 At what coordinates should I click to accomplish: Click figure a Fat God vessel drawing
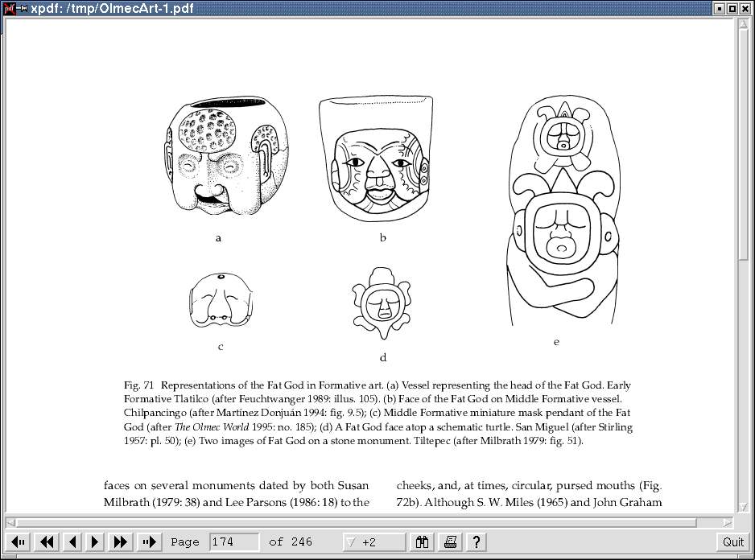click(x=226, y=155)
